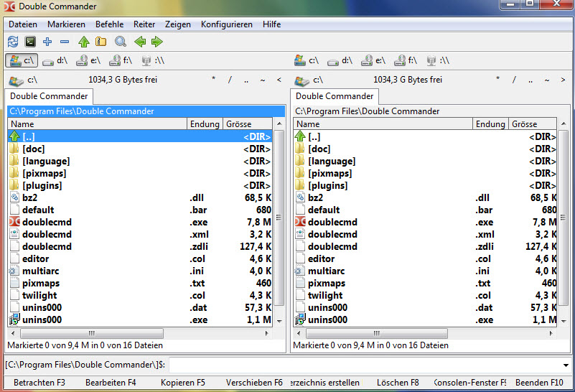
Task: Click right panel vertical scrollbar thumb
Action: 564,218
